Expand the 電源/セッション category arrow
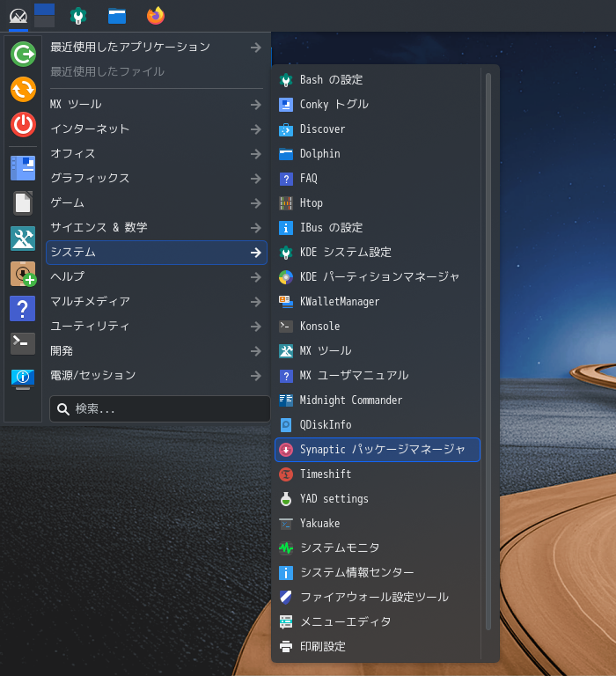 click(256, 376)
